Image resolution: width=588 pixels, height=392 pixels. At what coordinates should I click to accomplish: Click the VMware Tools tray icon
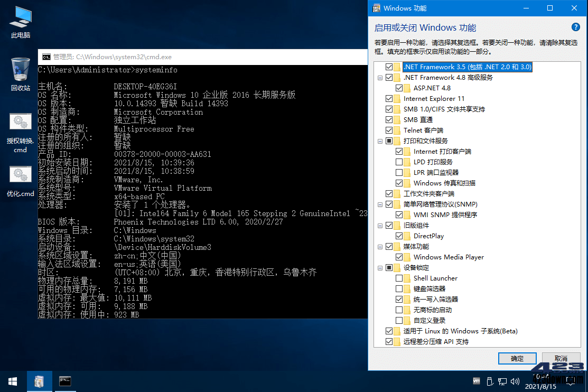coord(476,381)
